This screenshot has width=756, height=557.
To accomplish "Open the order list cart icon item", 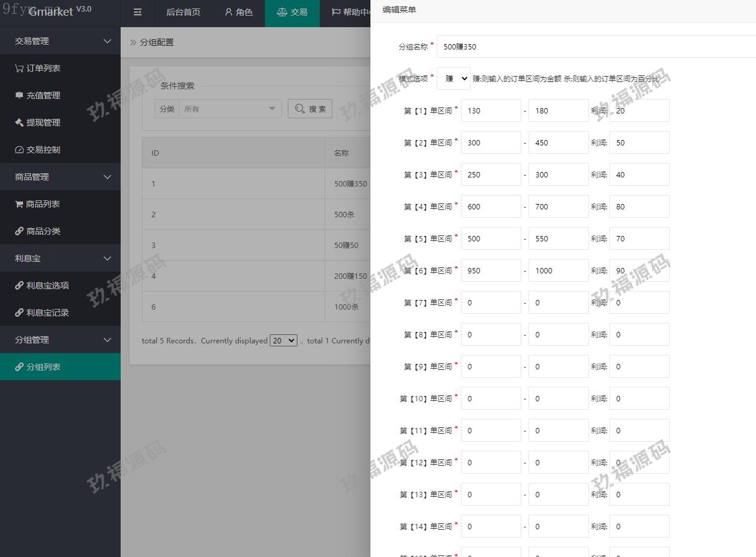I will [37, 68].
